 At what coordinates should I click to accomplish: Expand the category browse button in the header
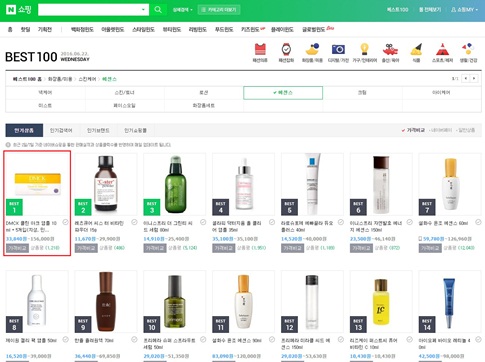(219, 10)
